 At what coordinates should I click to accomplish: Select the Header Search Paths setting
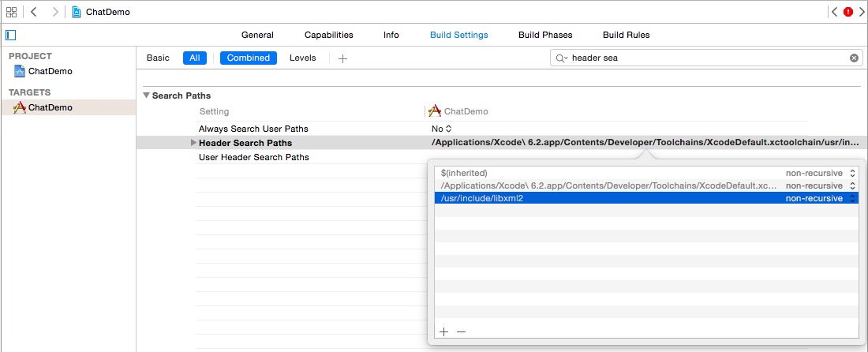[x=245, y=143]
